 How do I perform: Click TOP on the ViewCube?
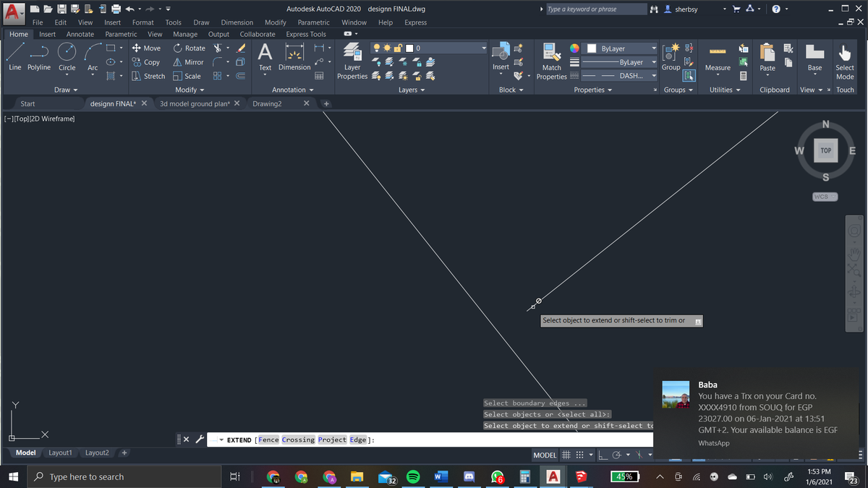[825, 150]
